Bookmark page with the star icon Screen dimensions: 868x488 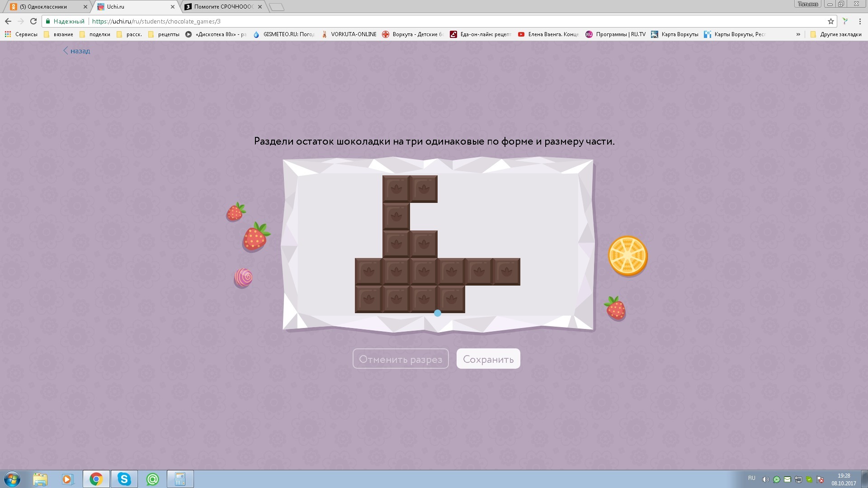click(830, 21)
